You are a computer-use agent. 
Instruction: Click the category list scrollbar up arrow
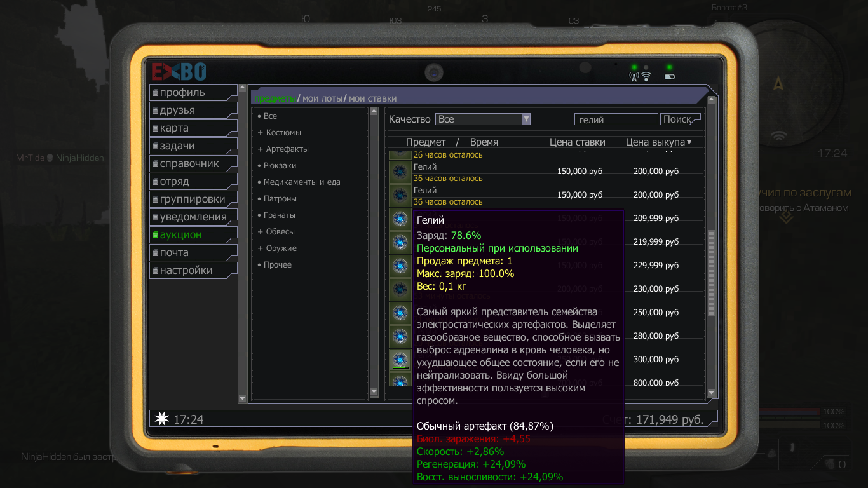[374, 111]
